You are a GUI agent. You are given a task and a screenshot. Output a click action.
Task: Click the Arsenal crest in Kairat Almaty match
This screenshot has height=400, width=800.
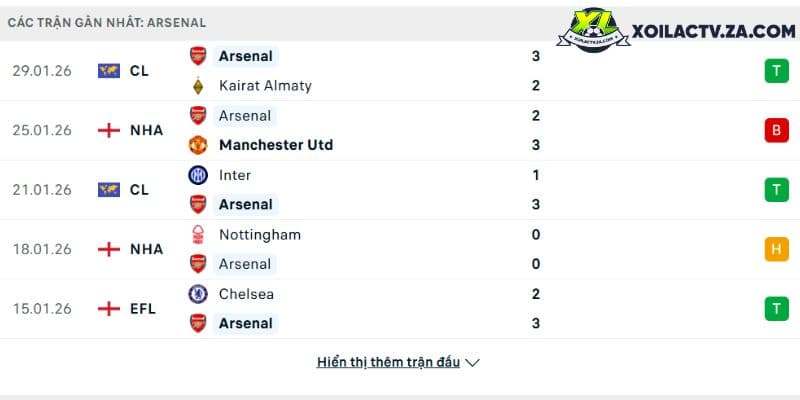198,56
